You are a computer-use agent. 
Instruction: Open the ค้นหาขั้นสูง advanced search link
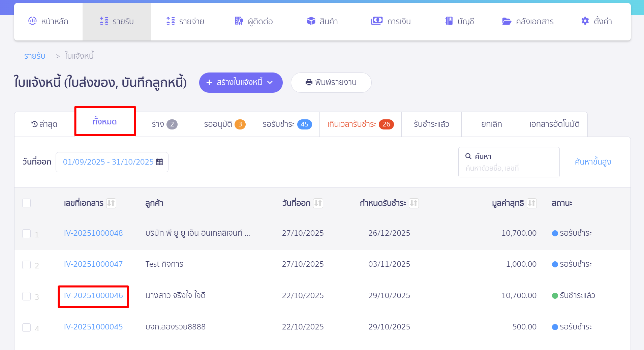click(593, 162)
